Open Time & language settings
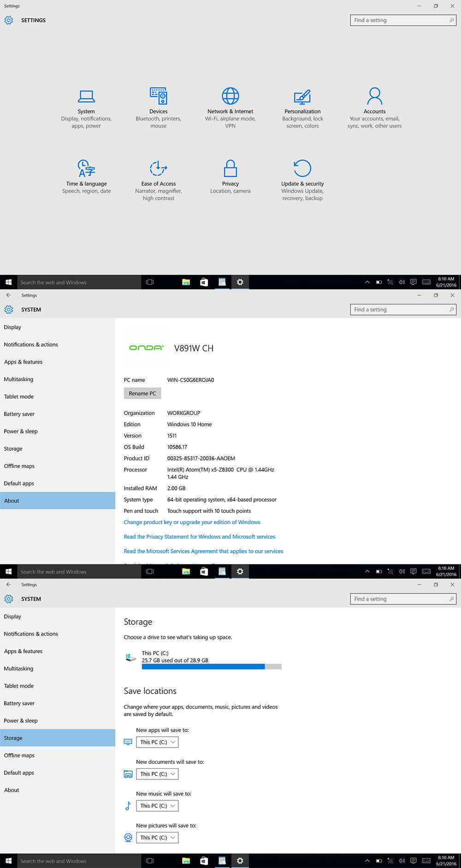Screen dimensions: 461x868 click(x=86, y=178)
